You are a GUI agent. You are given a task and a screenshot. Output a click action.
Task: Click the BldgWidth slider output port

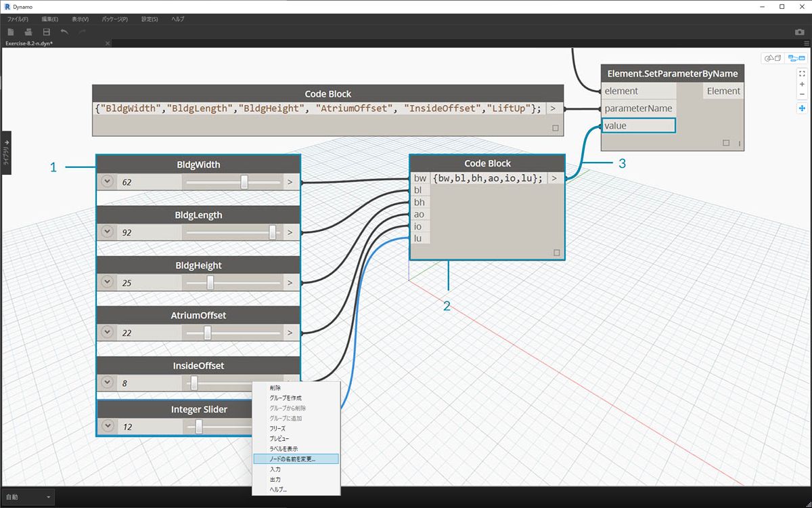click(290, 182)
